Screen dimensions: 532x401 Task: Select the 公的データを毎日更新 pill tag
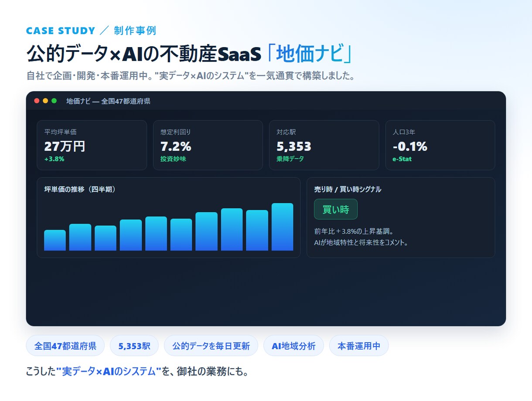click(211, 346)
